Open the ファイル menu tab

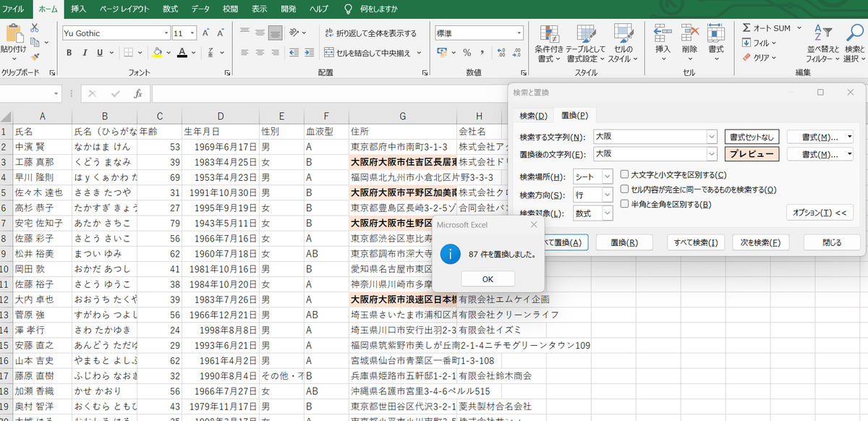point(14,9)
